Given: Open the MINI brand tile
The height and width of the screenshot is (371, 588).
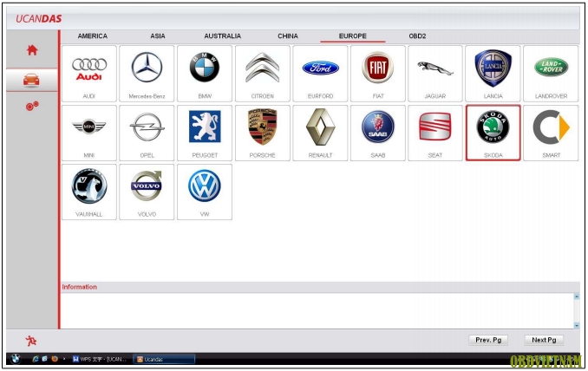Looking at the screenshot, I should (89, 133).
